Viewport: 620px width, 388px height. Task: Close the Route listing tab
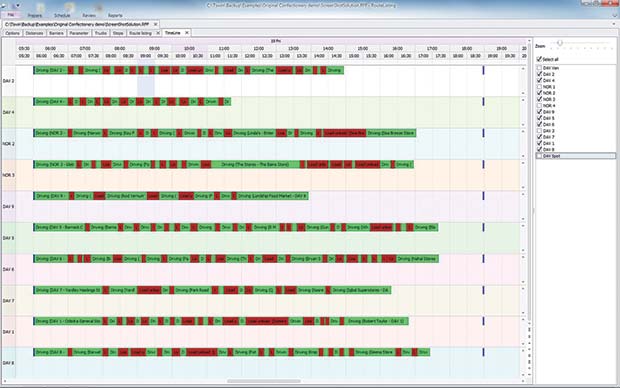[158, 33]
